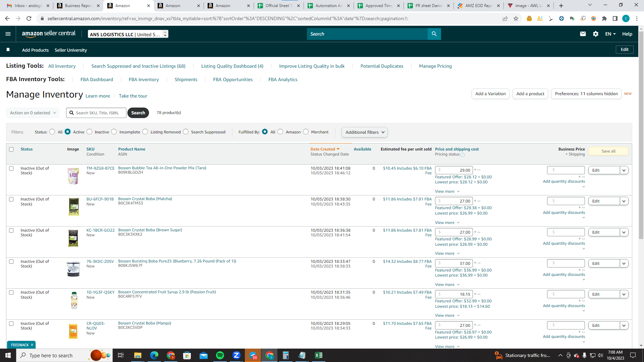644x362 pixels.
Task: Open the Chrome profile avatar
Action: tap(626, 18)
